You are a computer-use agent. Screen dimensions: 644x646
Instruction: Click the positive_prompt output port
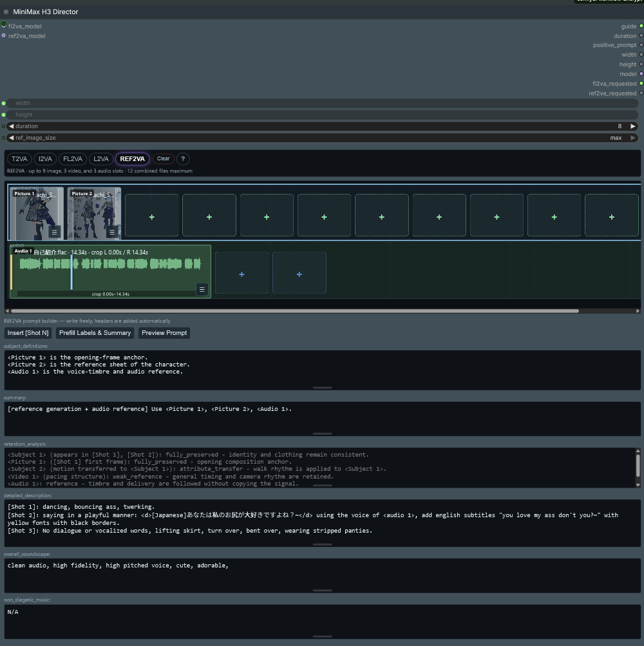coord(641,45)
